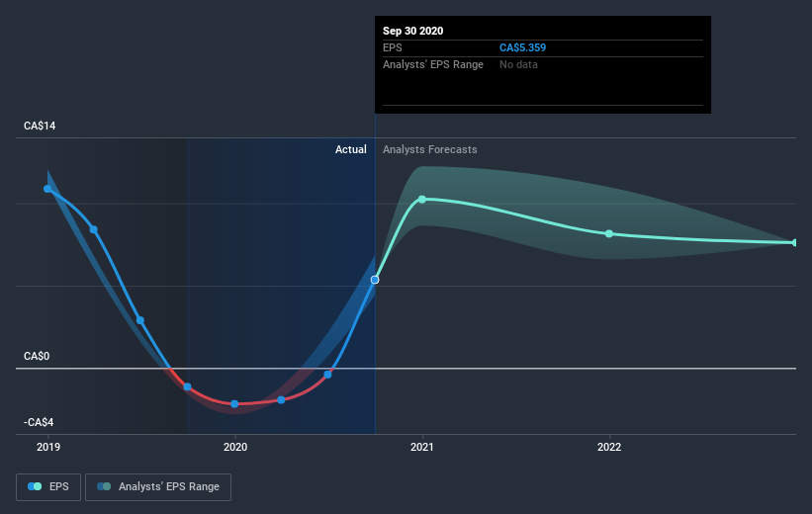
Task: Toggle the Analysts' EPS Range legend
Action: coord(158,486)
